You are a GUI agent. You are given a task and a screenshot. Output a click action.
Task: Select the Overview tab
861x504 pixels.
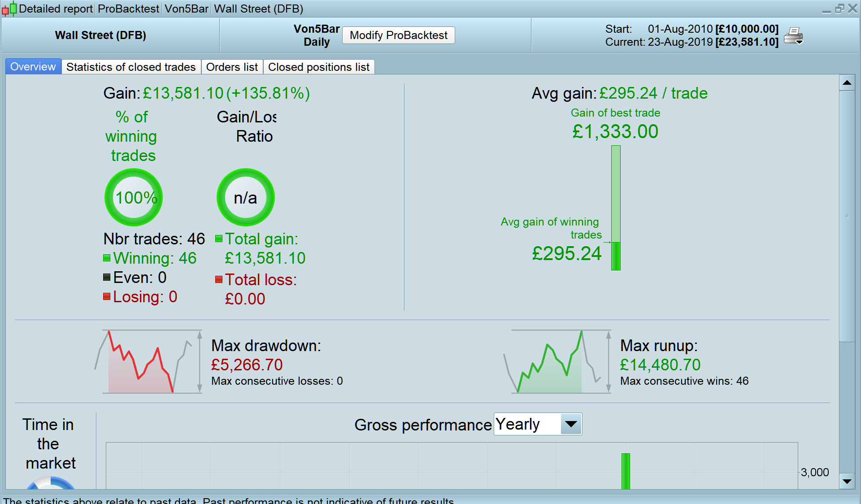click(33, 67)
